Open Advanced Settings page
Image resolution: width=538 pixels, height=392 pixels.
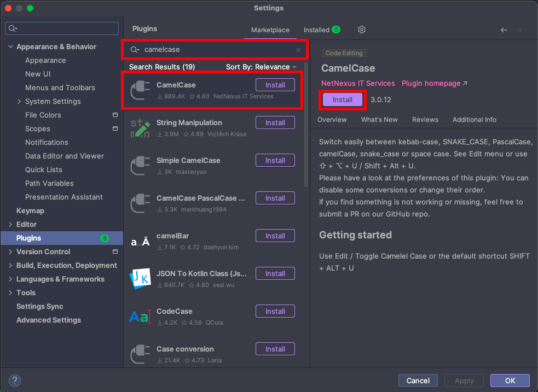point(49,320)
